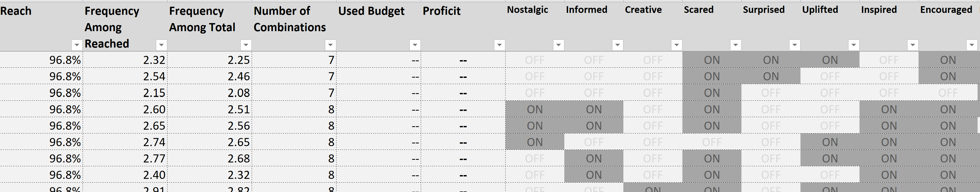Screen dimensions: 980x192
Task: Select the 2.32 Frequency Among Reached cell
Action: 125,60
